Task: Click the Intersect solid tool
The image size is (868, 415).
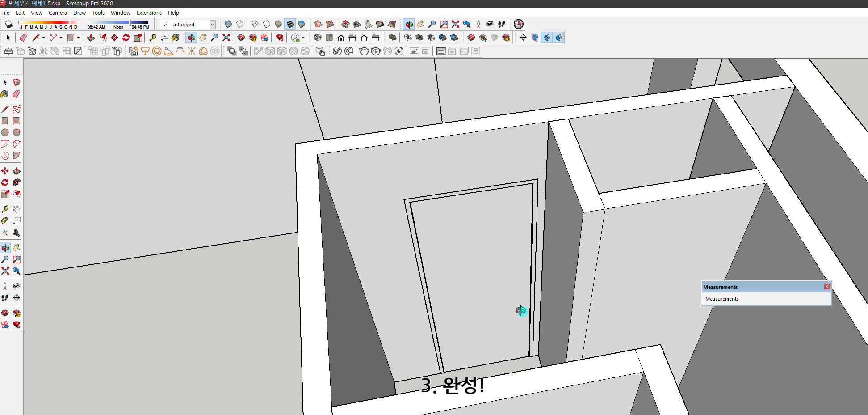Action: tap(408, 38)
